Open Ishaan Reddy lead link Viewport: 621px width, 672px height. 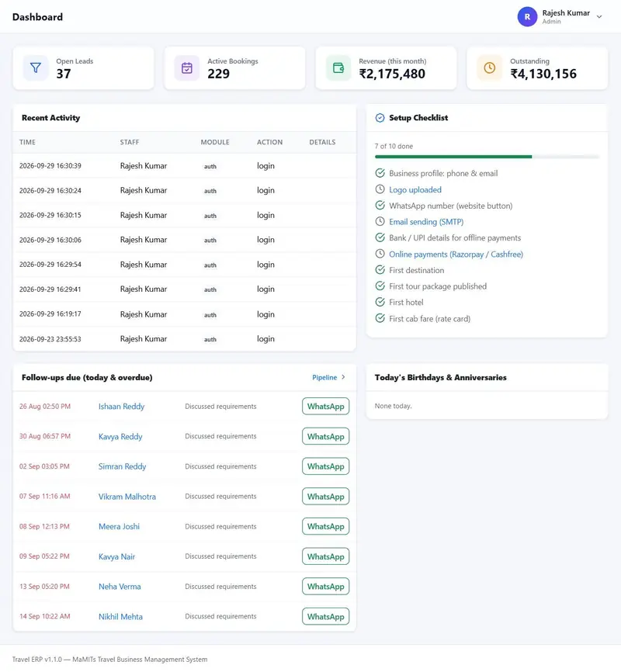click(x=121, y=407)
